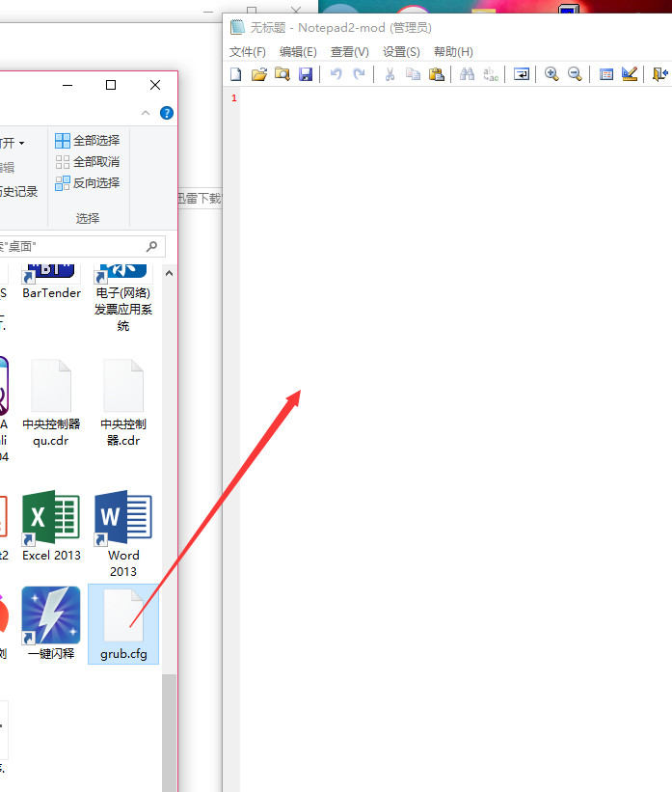The height and width of the screenshot is (792, 672).
Task: Maximize the Explorer window
Action: pos(111,85)
